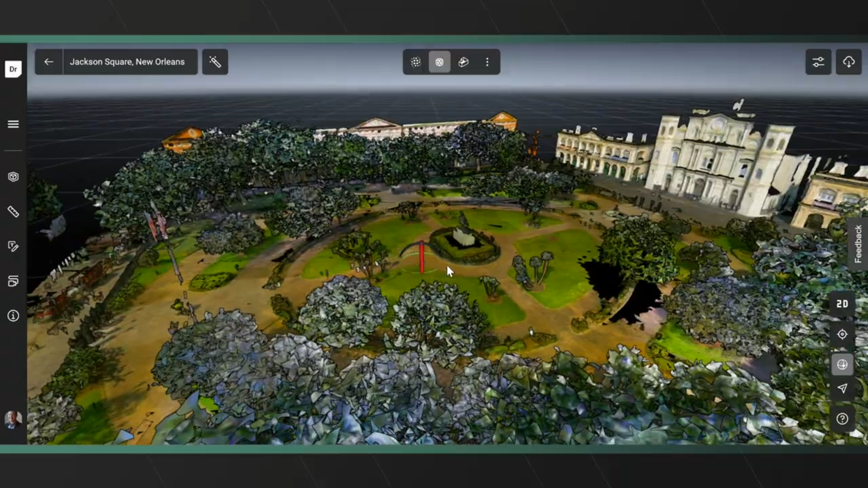Open the hamburger menu in sidebar
This screenshot has height=488, width=868.
click(13, 124)
